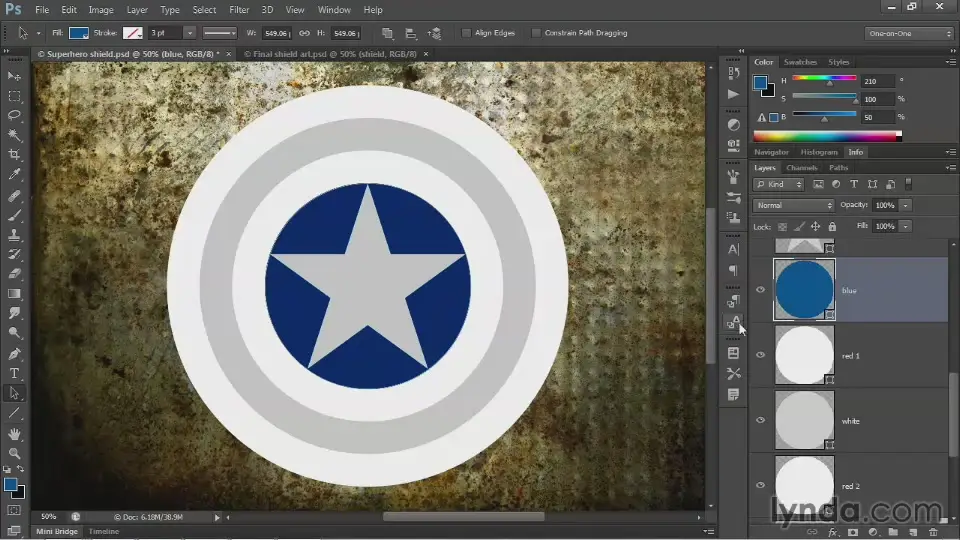Open the tool preset picker arrow
This screenshot has width=960, height=540.
[39, 33]
